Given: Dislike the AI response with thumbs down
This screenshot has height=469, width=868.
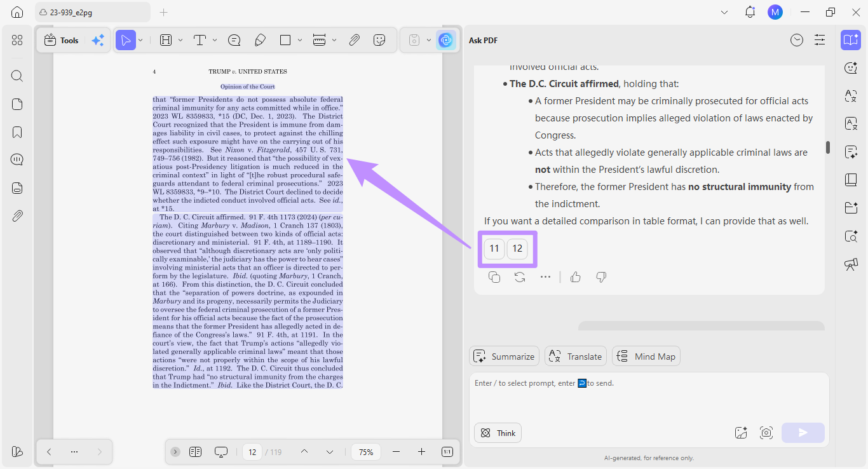Looking at the screenshot, I should tap(601, 277).
